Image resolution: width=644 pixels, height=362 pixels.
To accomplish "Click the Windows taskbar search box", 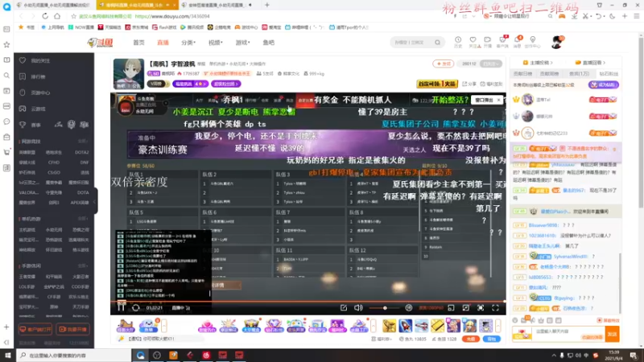I will (73, 355).
